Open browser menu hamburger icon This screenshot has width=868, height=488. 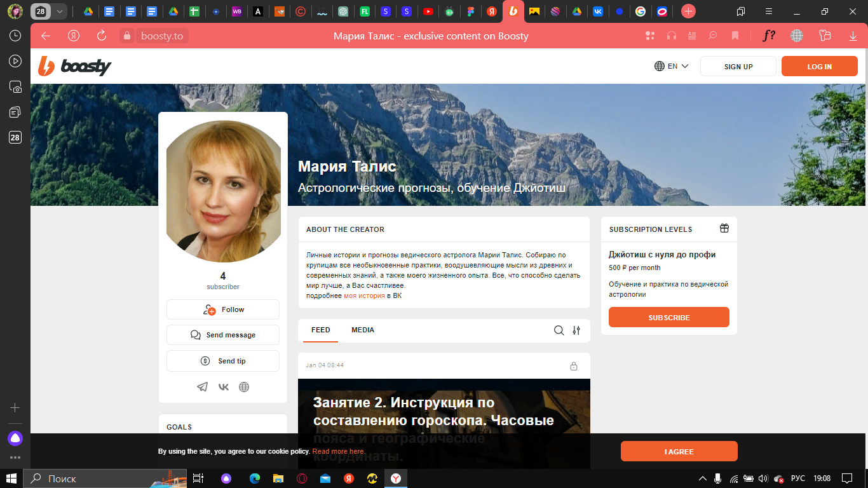coord(770,11)
